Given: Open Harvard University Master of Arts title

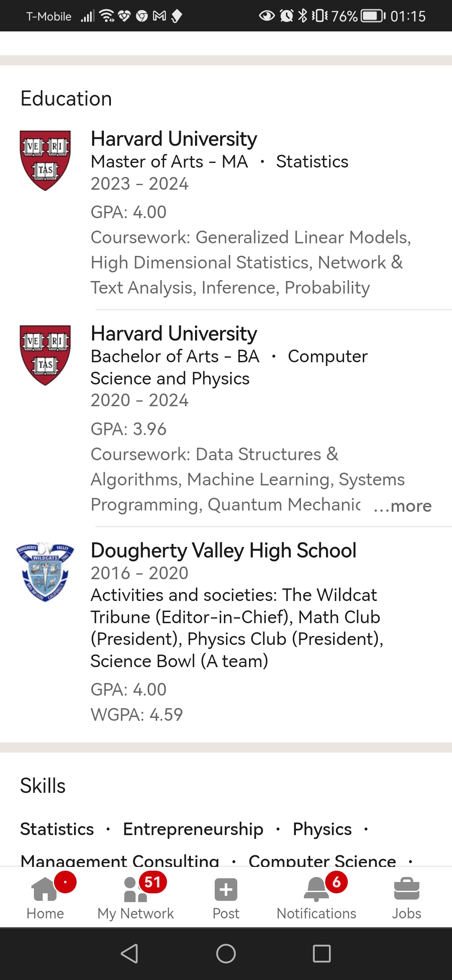Looking at the screenshot, I should [x=174, y=139].
